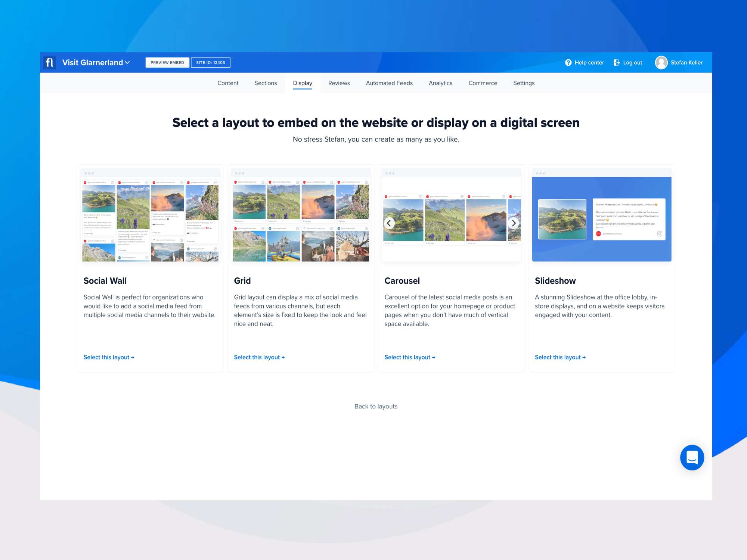Open the chat support bubble
Image resolution: width=747 pixels, height=560 pixels.
tap(692, 457)
